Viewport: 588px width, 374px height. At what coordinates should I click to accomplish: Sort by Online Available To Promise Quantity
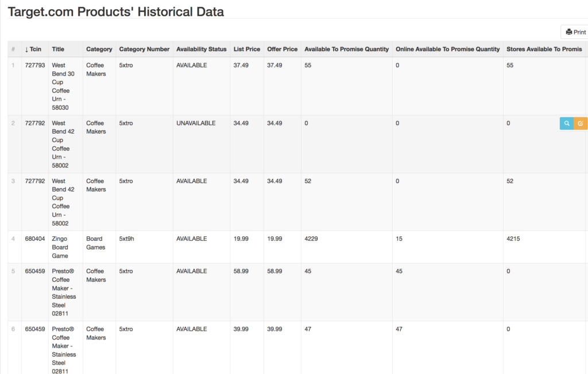pyautogui.click(x=447, y=49)
